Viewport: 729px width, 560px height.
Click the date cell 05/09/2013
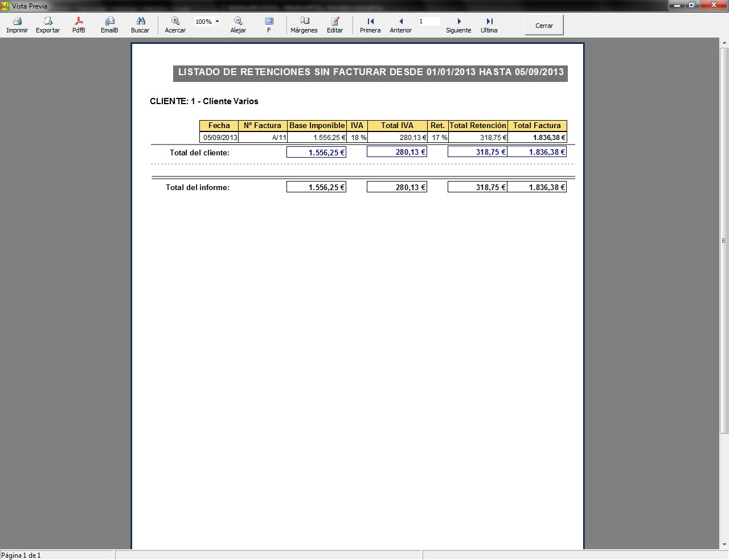click(x=220, y=138)
